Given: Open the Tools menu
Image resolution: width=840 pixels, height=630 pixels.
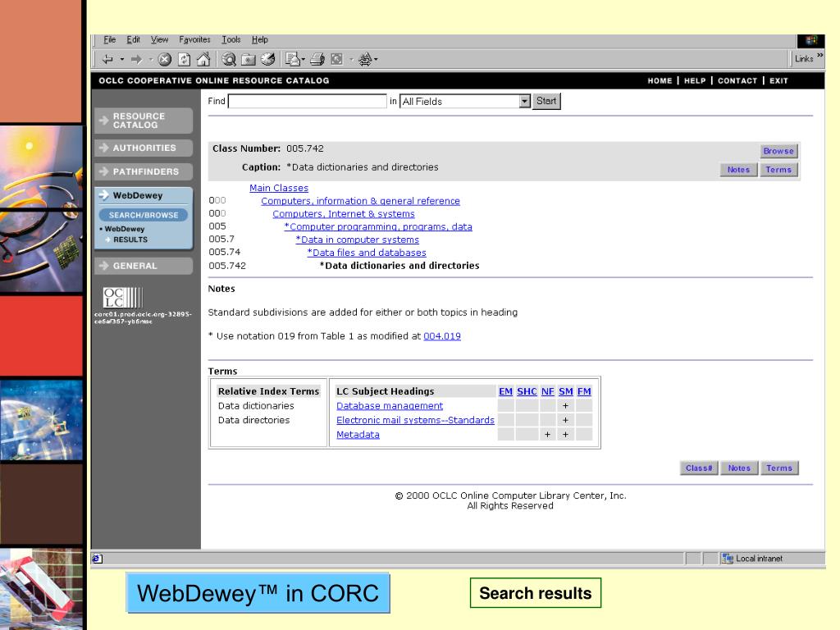Looking at the screenshot, I should coord(231,39).
